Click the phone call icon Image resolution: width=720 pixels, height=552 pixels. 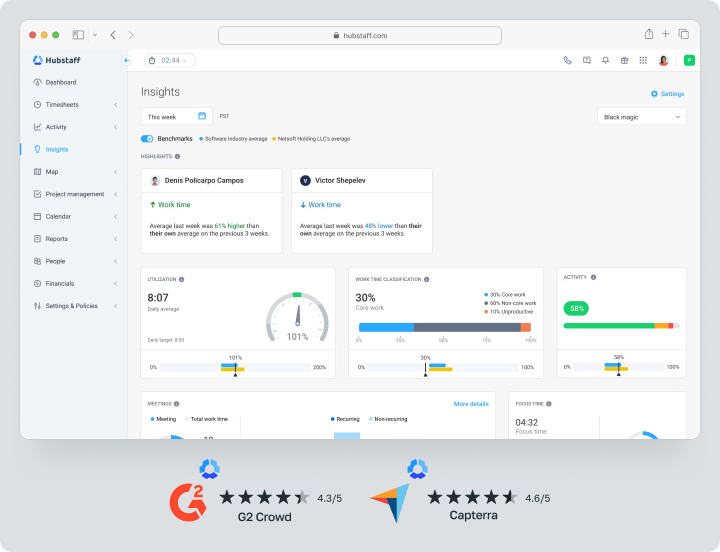coord(568,60)
